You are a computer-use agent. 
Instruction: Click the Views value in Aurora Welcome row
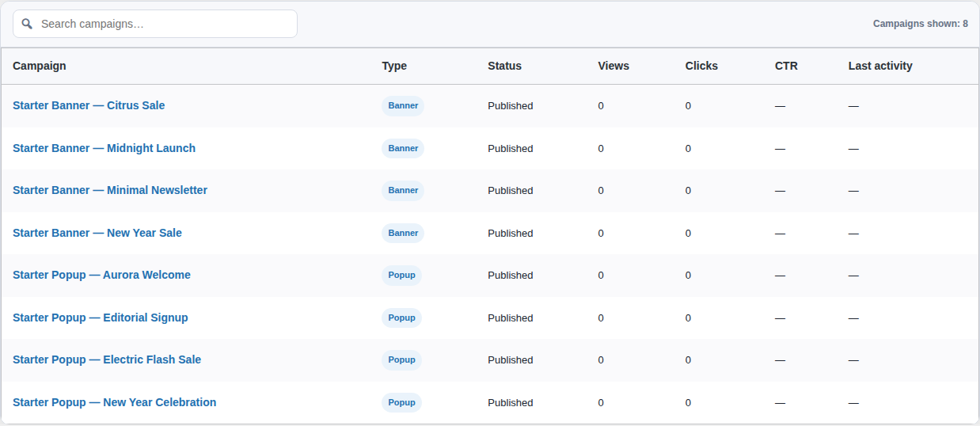pyautogui.click(x=601, y=276)
